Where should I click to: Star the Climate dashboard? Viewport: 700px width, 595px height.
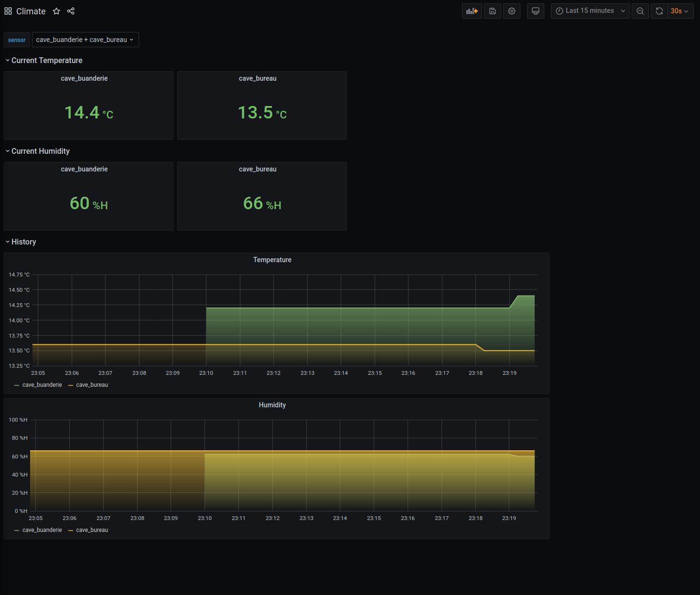click(x=56, y=11)
